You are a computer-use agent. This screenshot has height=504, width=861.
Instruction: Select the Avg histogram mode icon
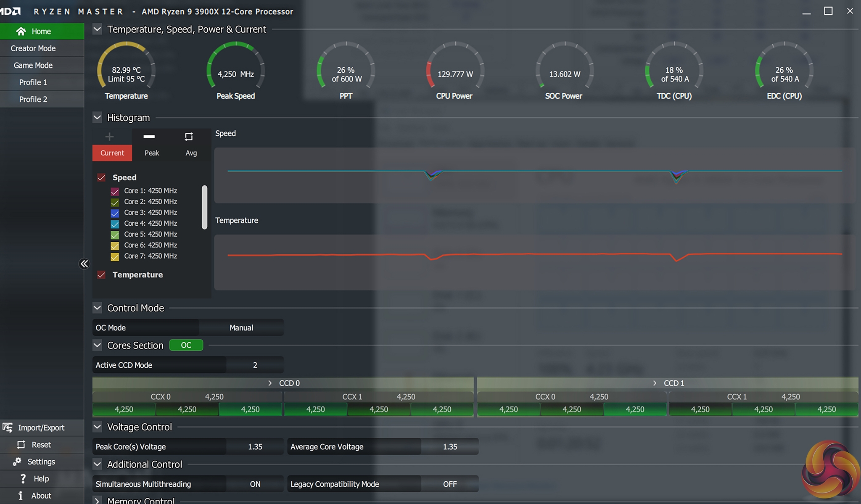coord(189,137)
